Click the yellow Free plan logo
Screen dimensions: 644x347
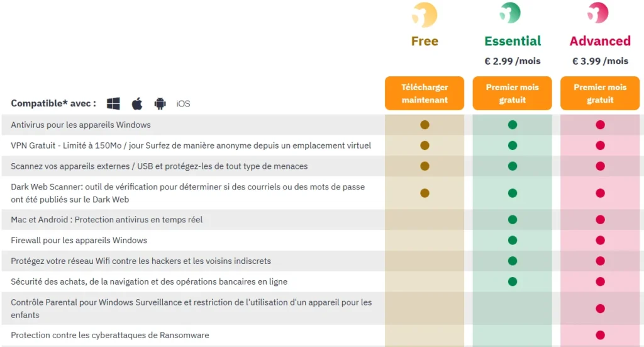[x=425, y=15]
